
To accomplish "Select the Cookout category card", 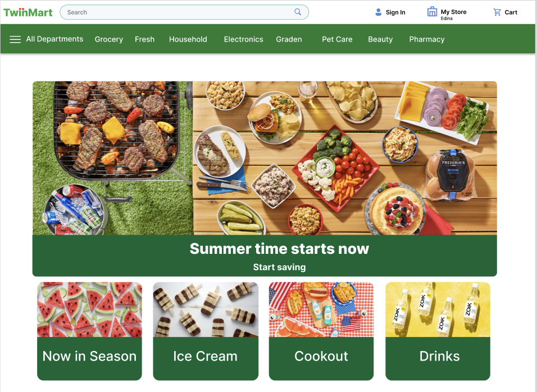I will click(321, 331).
